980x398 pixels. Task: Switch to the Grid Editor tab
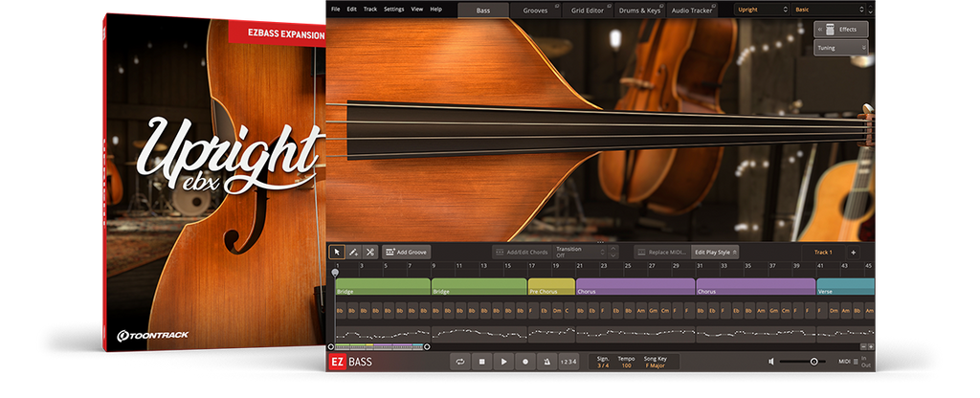[588, 10]
